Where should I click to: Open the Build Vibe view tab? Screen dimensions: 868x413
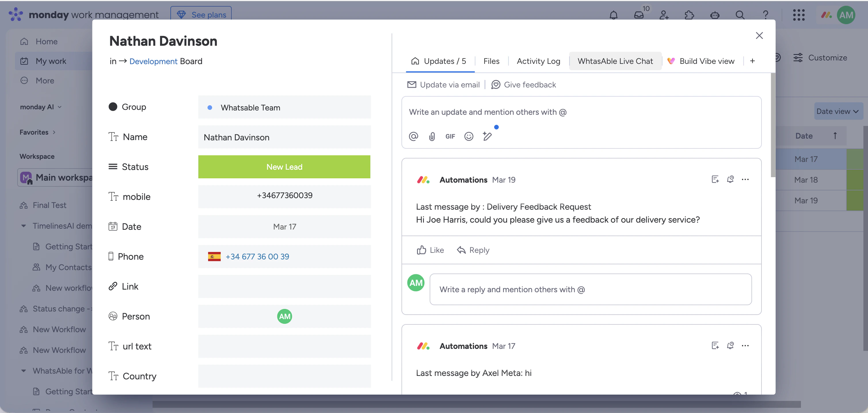click(x=701, y=61)
